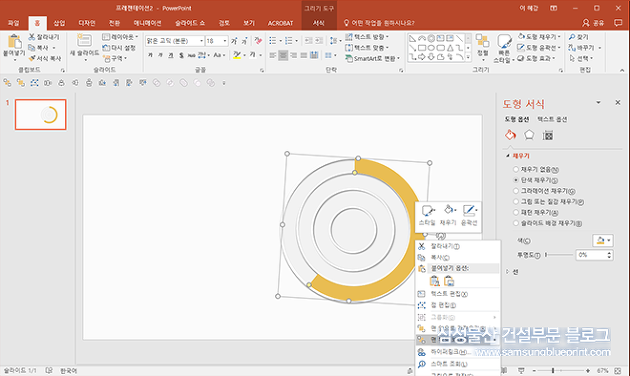Open the Format (서식) drawing tools tab
This screenshot has height=376, width=630.
tap(319, 23)
